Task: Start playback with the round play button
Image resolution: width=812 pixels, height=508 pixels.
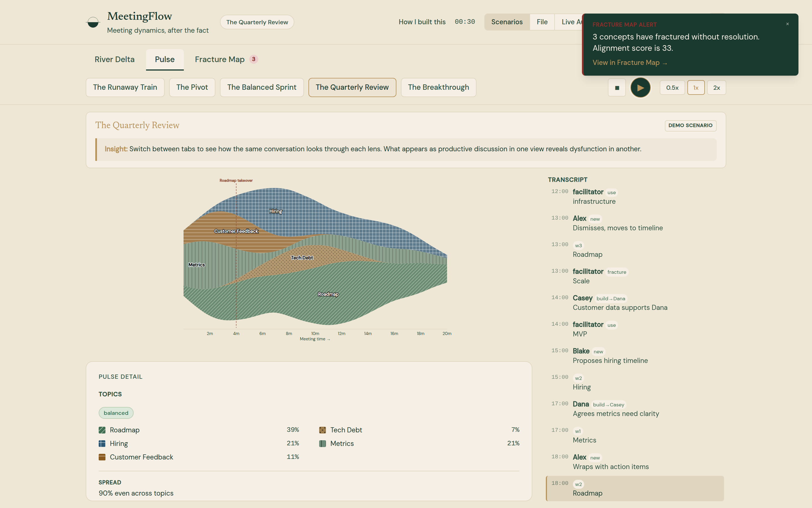Action: 640,88
